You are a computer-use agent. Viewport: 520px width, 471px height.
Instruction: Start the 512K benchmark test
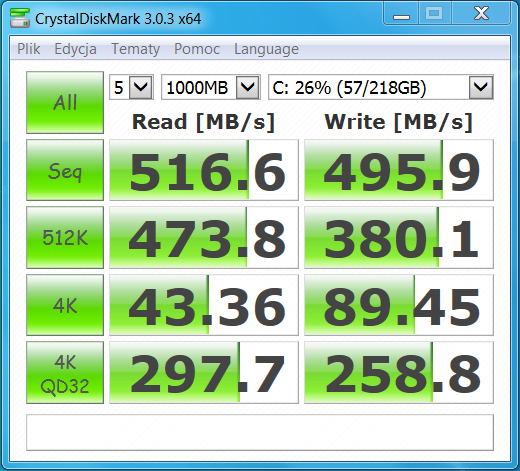pos(65,237)
